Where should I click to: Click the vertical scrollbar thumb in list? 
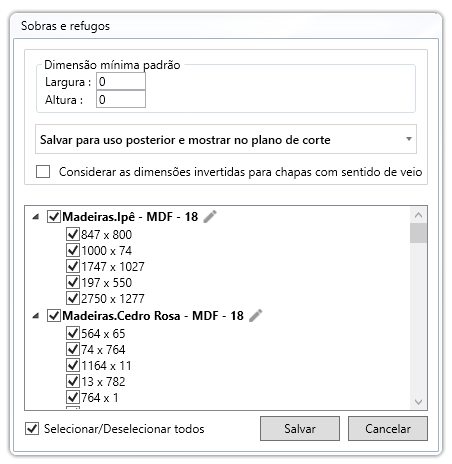point(419,233)
